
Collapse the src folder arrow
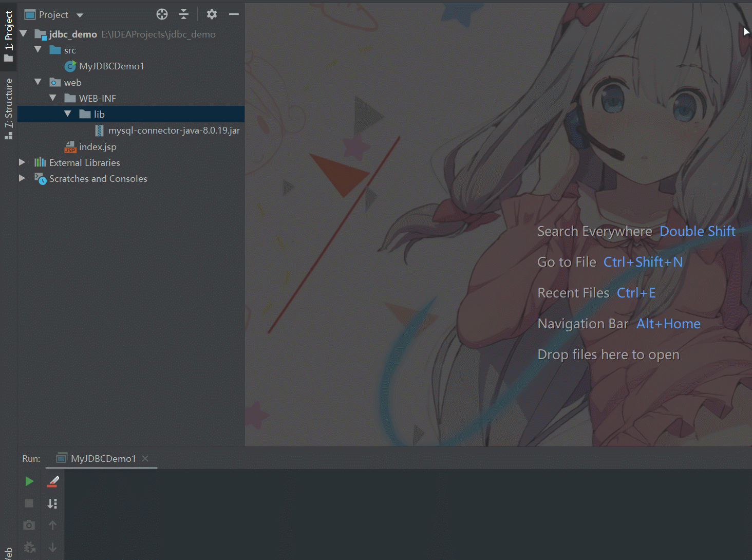tap(38, 50)
